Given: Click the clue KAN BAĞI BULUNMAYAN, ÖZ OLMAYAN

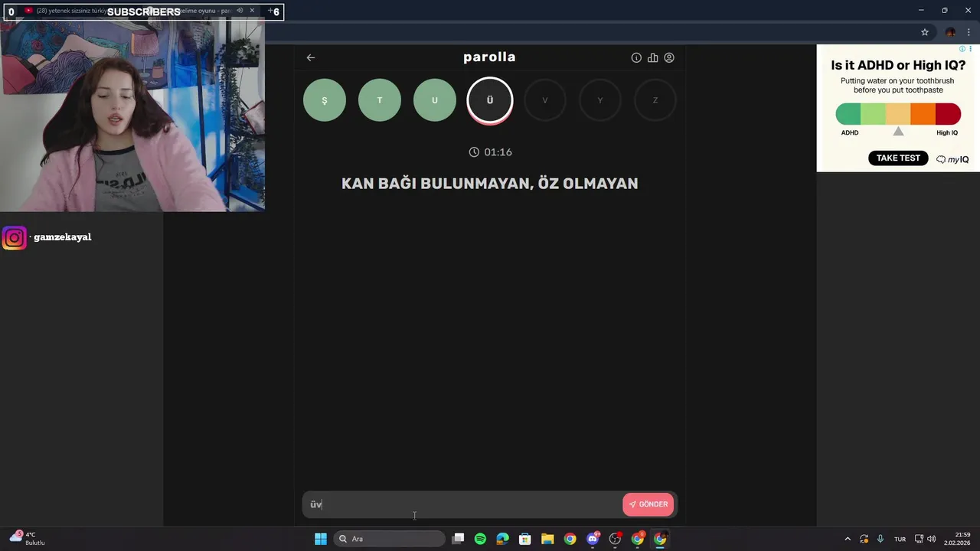Looking at the screenshot, I should tap(490, 184).
